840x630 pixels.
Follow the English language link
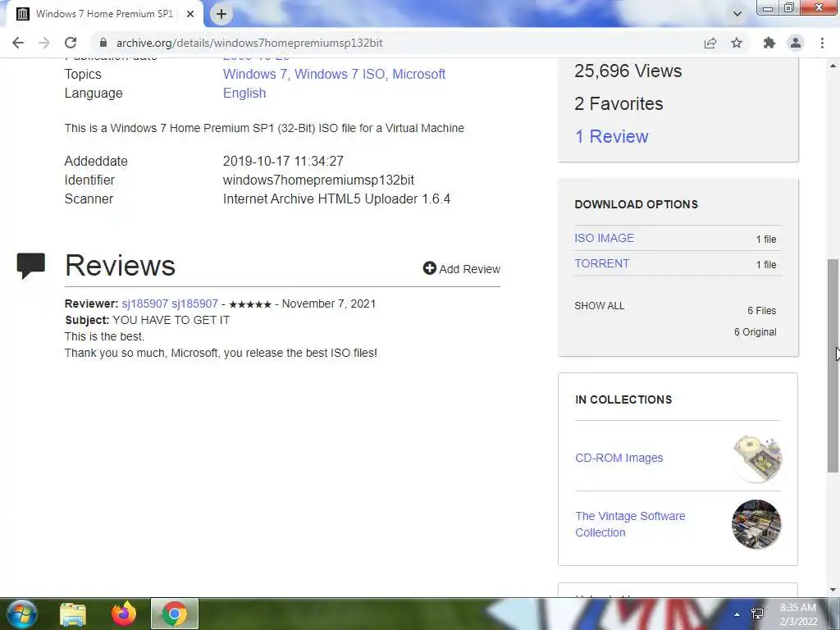[244, 93]
